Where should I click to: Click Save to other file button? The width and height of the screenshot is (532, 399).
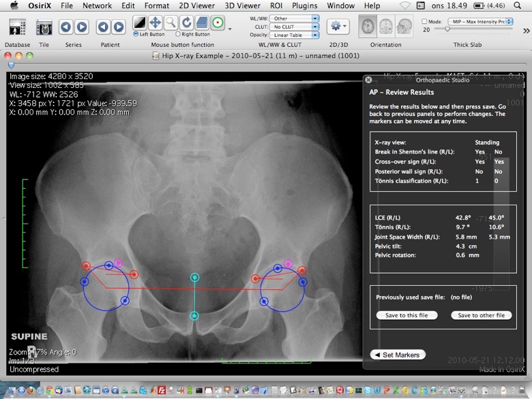click(481, 315)
